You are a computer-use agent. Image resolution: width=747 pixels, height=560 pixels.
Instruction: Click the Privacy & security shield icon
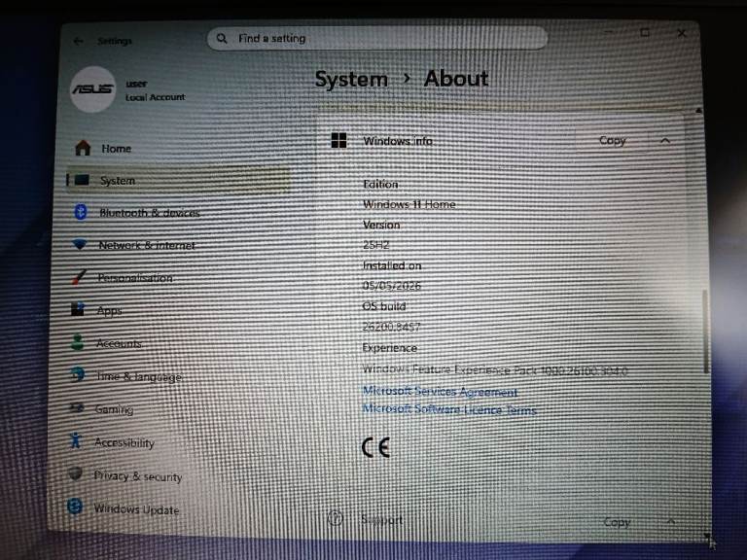pyautogui.click(x=75, y=473)
